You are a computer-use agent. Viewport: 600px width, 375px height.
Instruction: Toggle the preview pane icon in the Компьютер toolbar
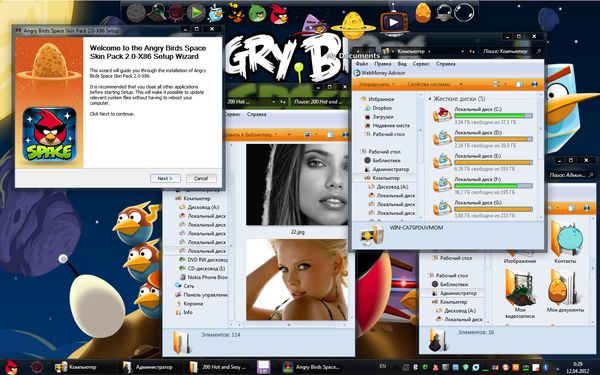[519, 84]
